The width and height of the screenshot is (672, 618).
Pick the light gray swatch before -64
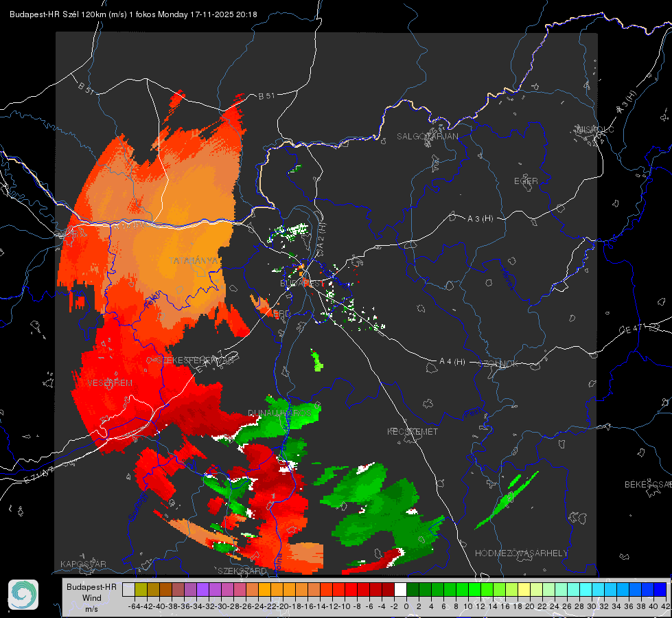[x=128, y=590]
